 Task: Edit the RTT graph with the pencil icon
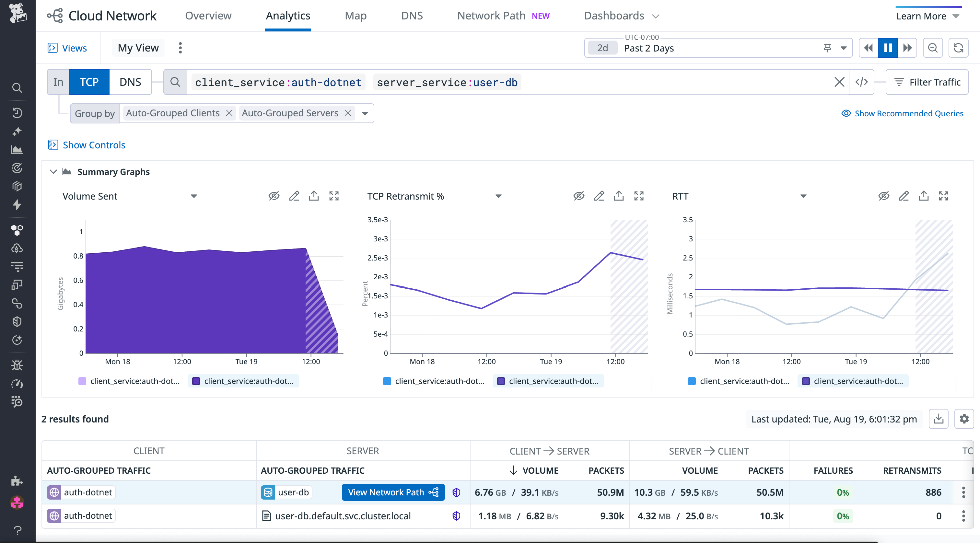(x=904, y=195)
